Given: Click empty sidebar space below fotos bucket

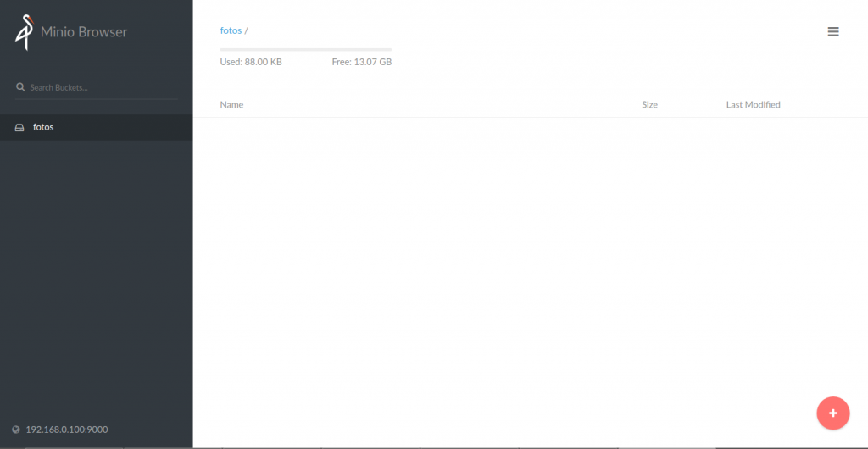Looking at the screenshot, I should point(96,271).
